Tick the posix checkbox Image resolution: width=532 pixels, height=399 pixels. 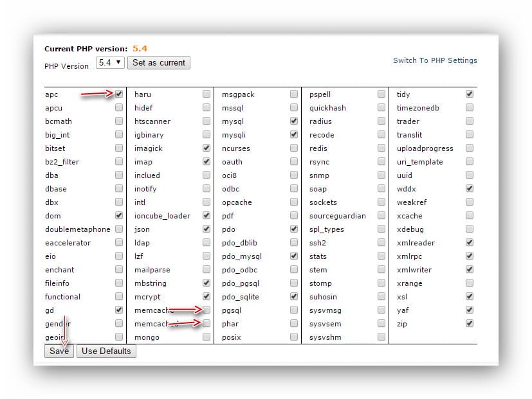pyautogui.click(x=294, y=337)
